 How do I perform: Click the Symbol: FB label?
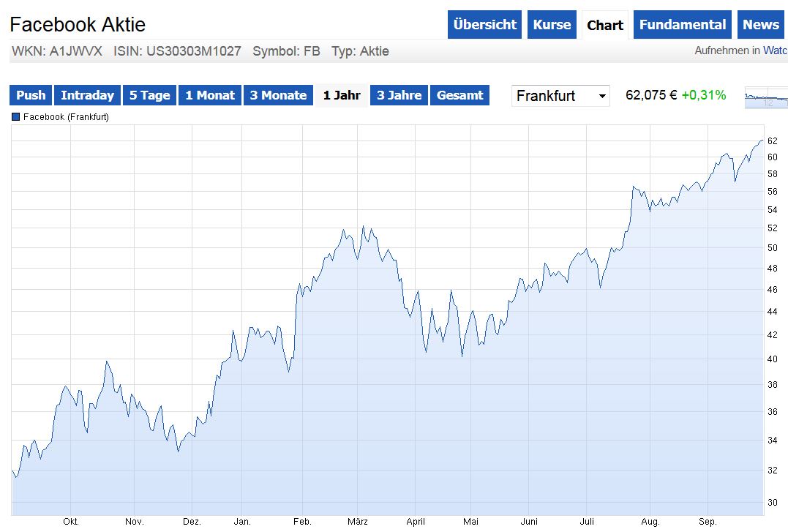288,51
